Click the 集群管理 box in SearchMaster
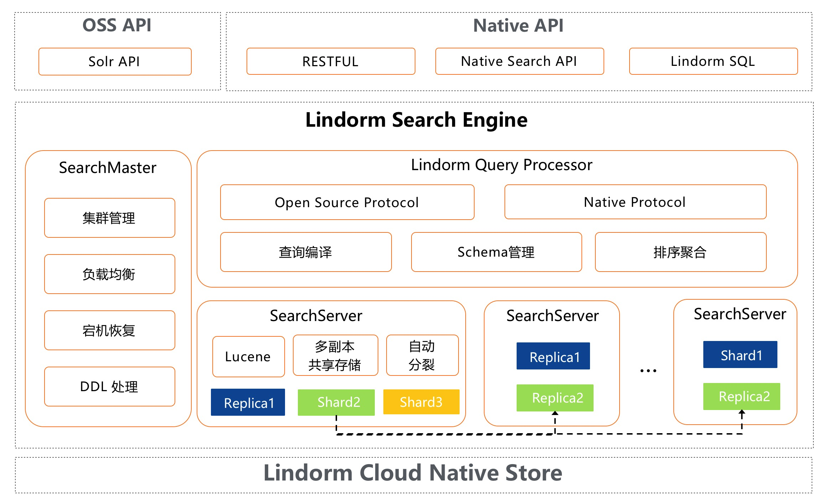The width and height of the screenshot is (828, 504). pyautogui.click(x=109, y=218)
